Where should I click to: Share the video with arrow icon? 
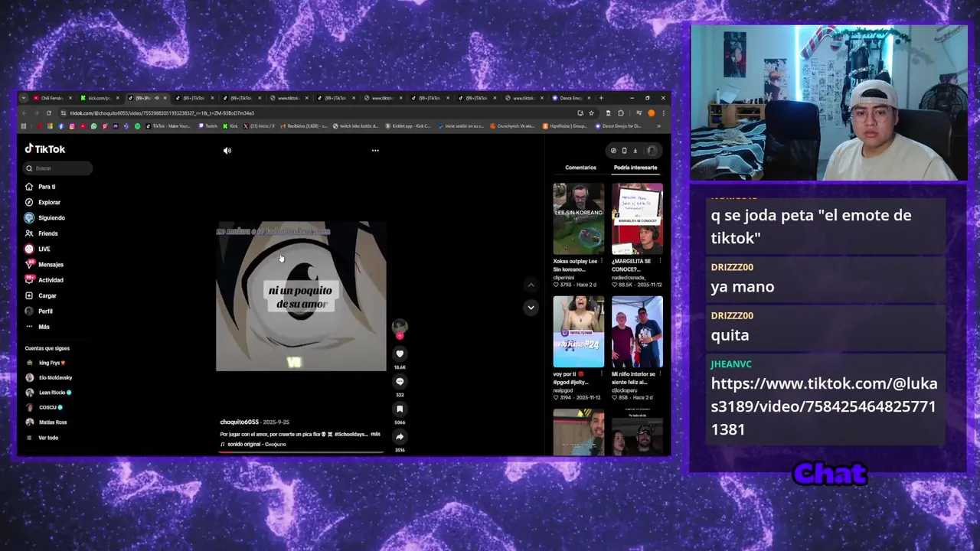point(400,436)
